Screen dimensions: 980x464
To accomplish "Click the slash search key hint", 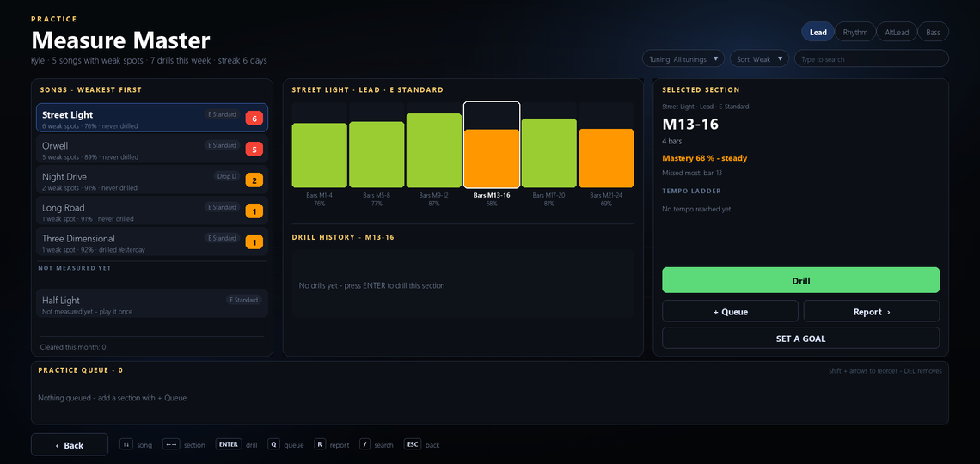I will coord(377,444).
